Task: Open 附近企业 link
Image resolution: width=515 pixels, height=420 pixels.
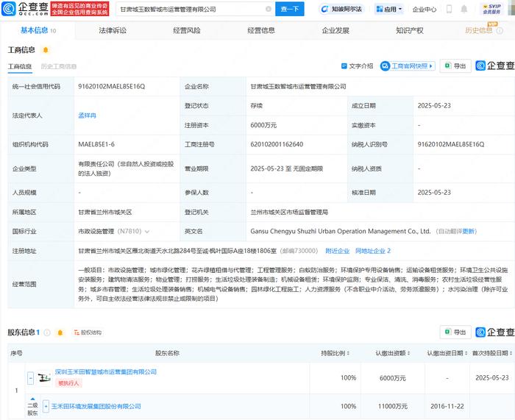Action: pyautogui.click(x=337, y=251)
